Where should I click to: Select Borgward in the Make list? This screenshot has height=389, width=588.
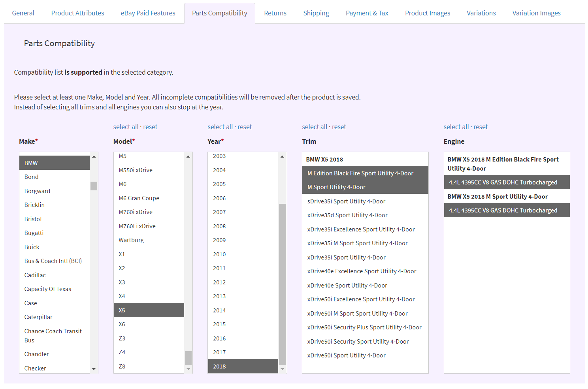pos(55,191)
